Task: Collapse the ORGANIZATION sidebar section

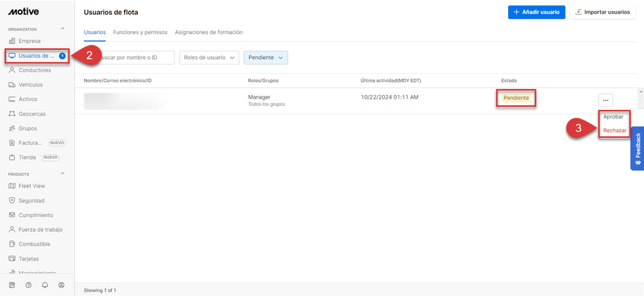Action: (63, 29)
